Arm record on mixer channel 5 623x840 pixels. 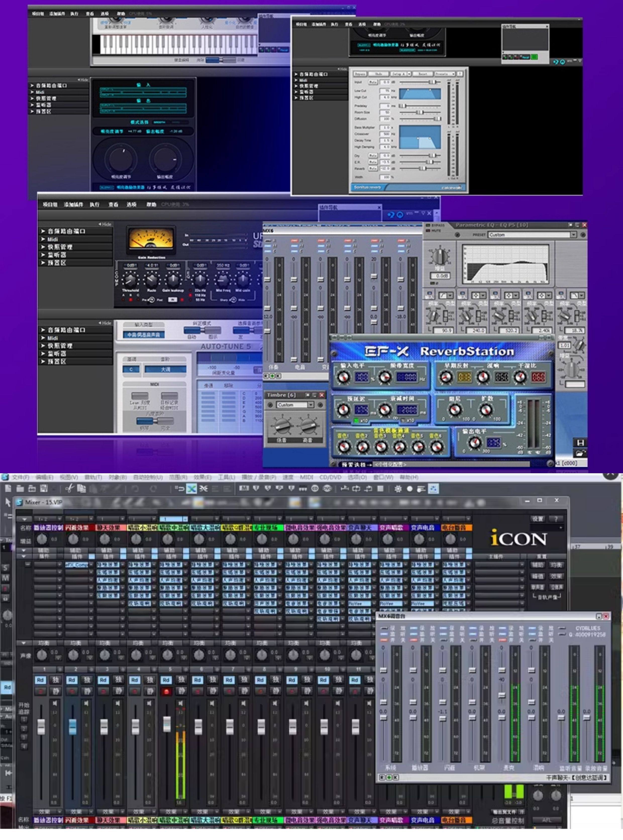pyautogui.click(x=166, y=692)
